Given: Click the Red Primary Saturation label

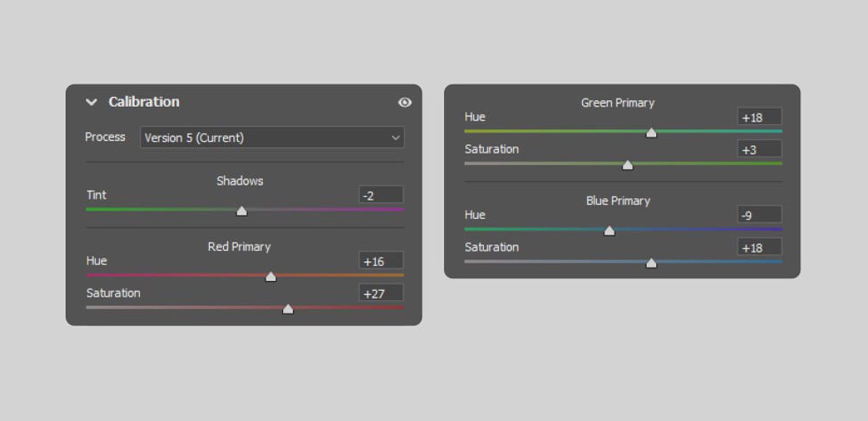Looking at the screenshot, I should tap(113, 293).
